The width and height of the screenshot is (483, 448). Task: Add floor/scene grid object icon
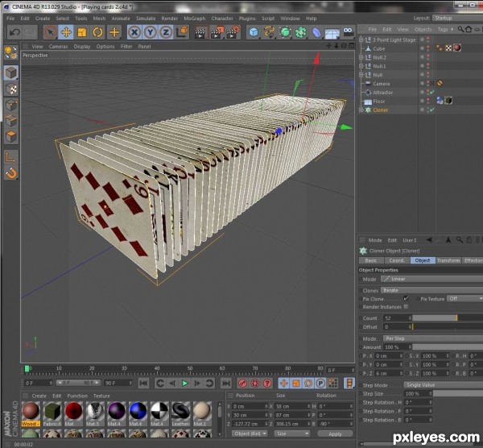pos(332,33)
